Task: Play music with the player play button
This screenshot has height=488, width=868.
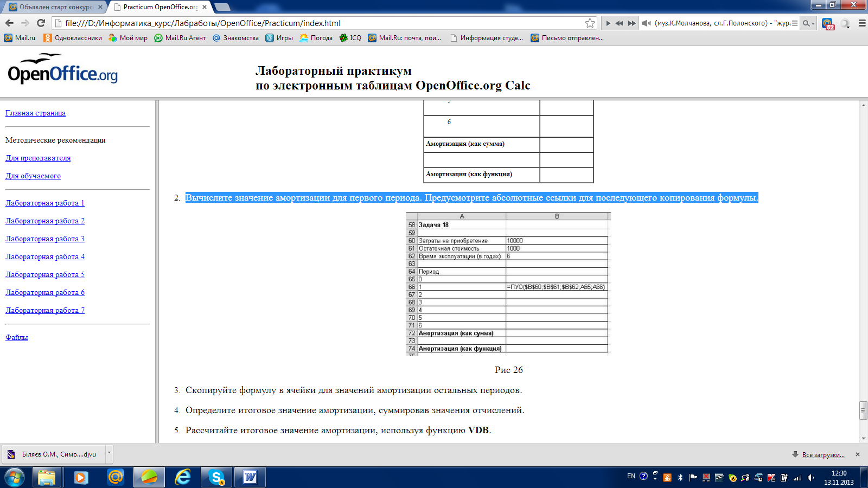Action: (x=608, y=23)
